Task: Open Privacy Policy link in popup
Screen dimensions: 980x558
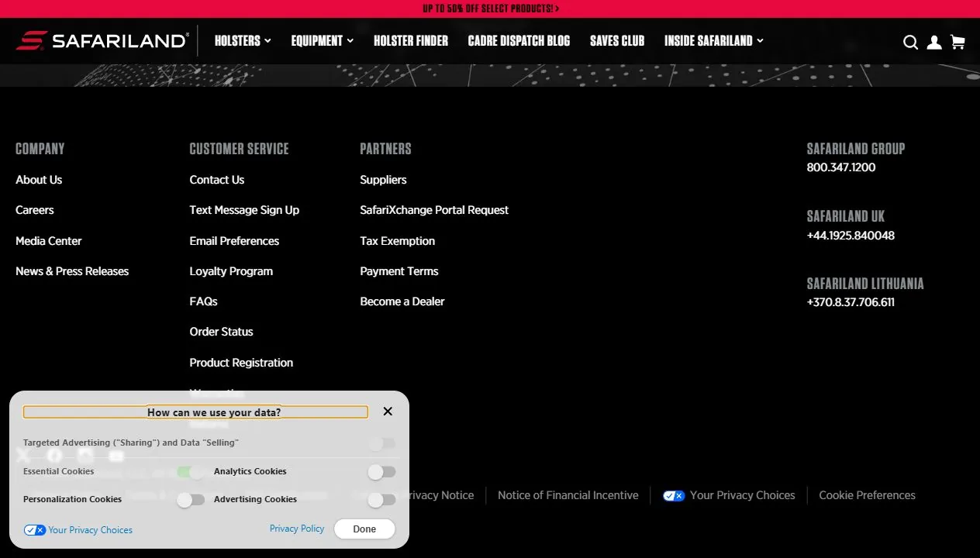Action: tap(297, 529)
